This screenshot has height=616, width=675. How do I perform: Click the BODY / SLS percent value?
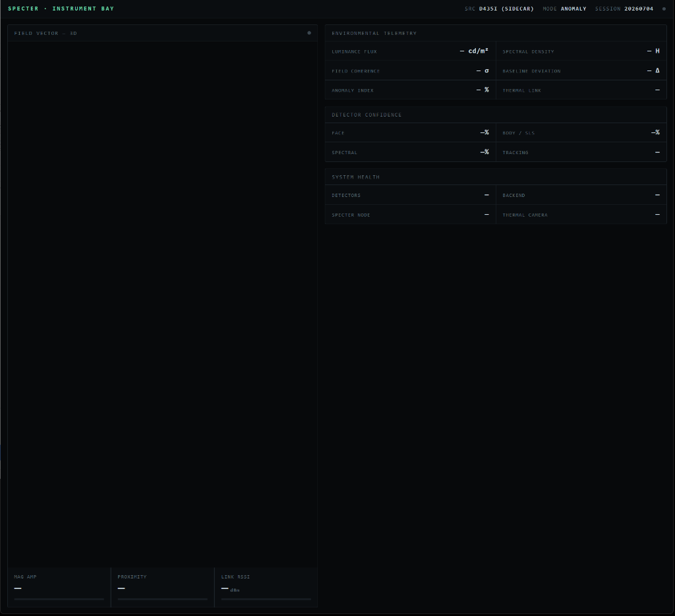point(656,132)
